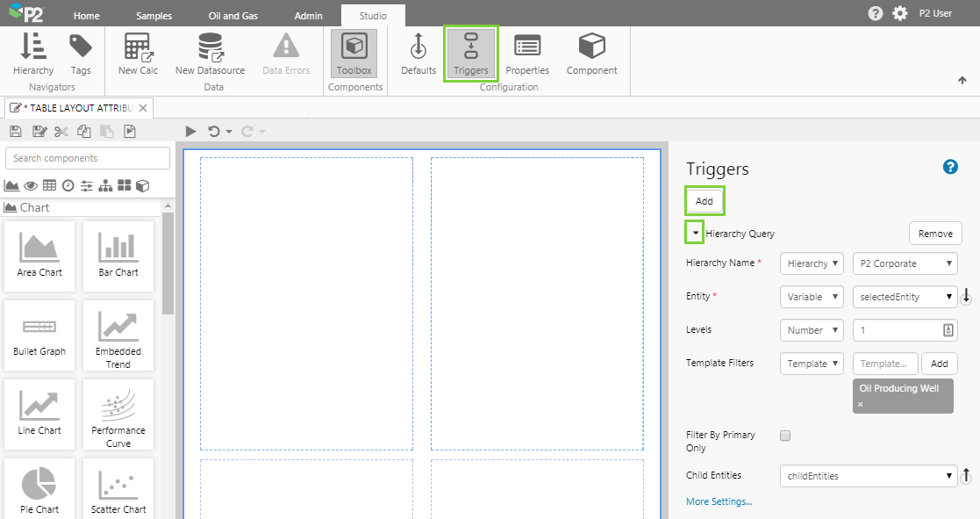Open the New Datasource tool
Viewport: 980px width, 519px height.
[210, 54]
